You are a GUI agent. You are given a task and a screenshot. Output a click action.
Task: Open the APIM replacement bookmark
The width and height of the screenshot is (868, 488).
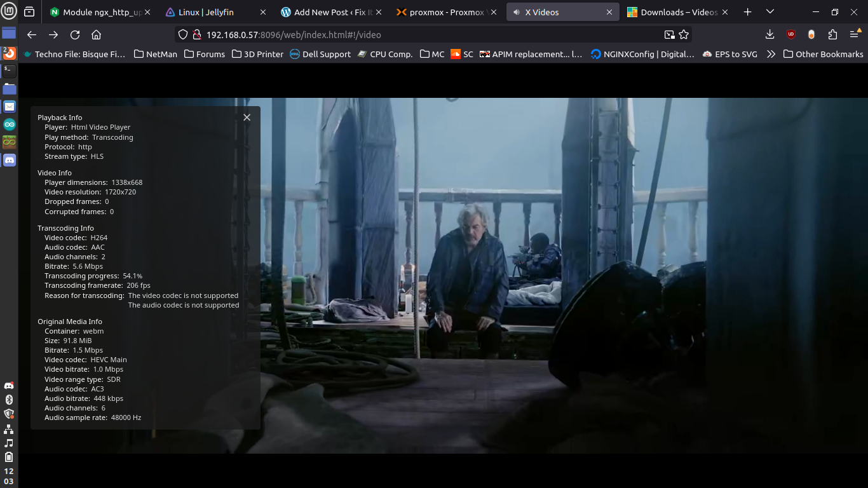531,54
